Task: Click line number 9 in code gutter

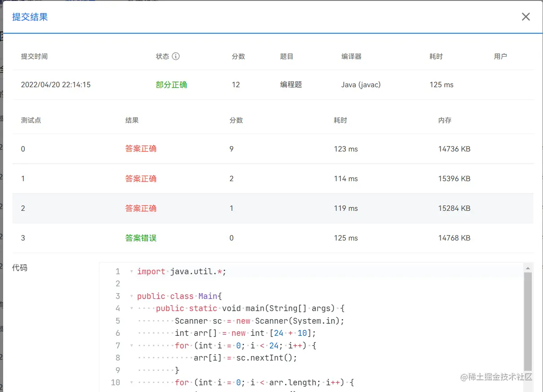Action: pyautogui.click(x=118, y=370)
